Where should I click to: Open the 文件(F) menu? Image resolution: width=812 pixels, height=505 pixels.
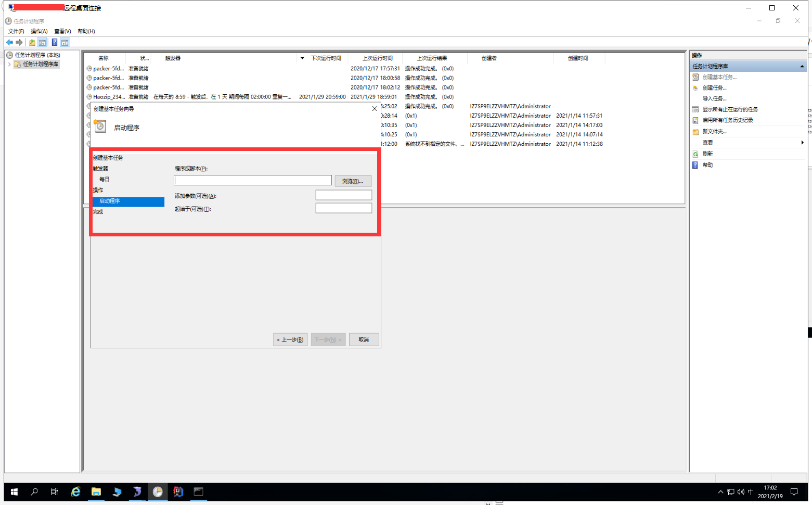16,31
